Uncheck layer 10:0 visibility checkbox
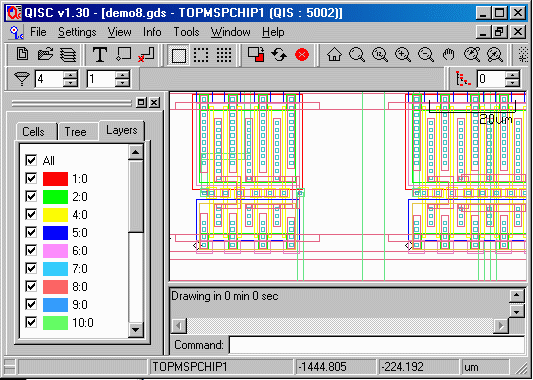 click(x=31, y=322)
